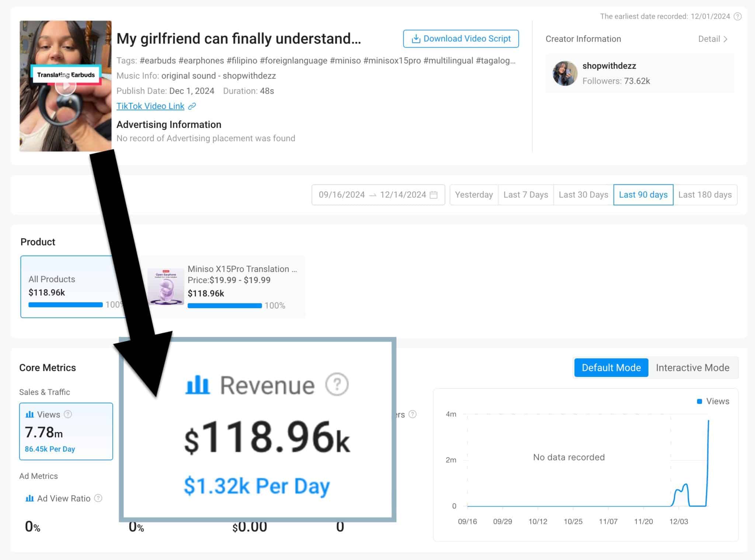
Task: Click the link icon beside TikTok Video Link
Action: [x=192, y=107]
